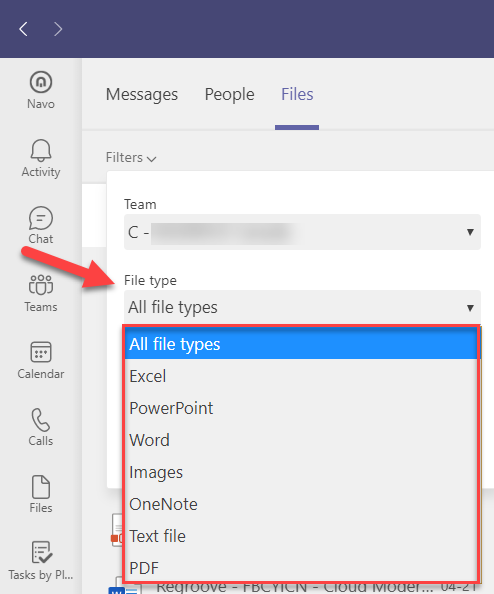Open the Navo app in sidebar
This screenshot has width=494, height=594.
pyautogui.click(x=41, y=90)
